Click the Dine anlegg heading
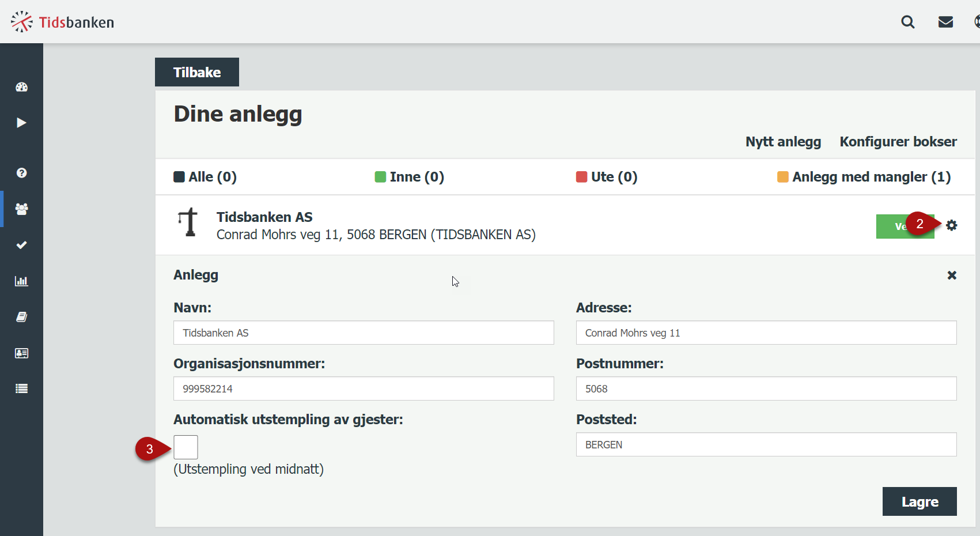 click(x=238, y=114)
